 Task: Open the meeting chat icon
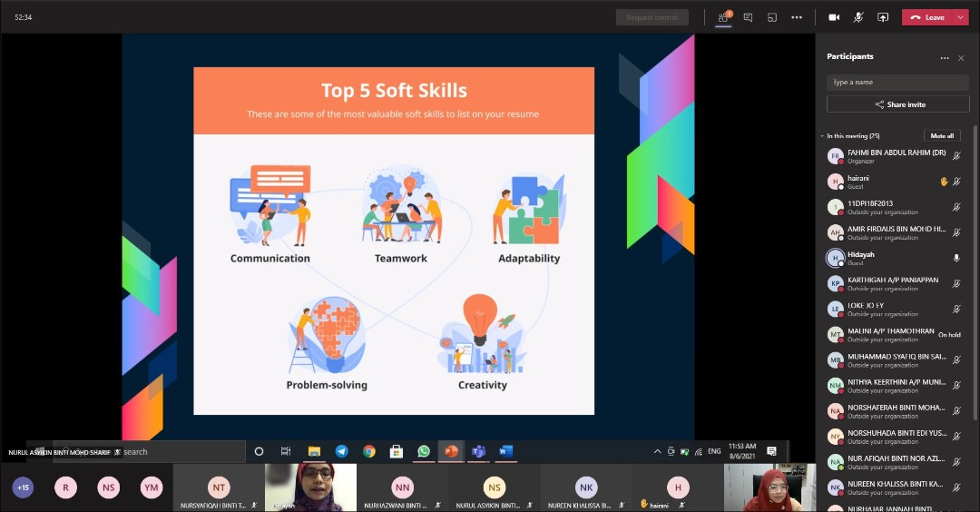point(748,17)
